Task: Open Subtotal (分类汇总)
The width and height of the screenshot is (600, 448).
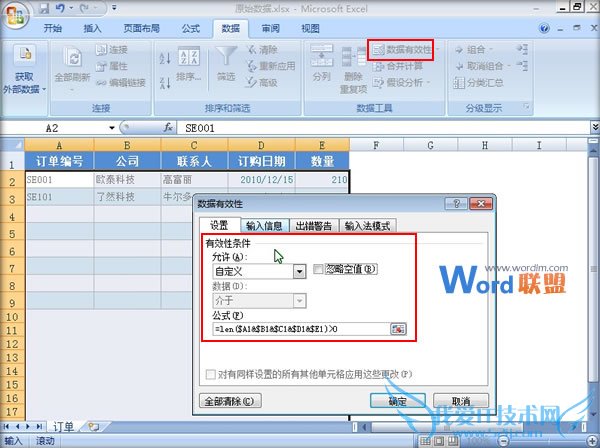Action: (478, 83)
